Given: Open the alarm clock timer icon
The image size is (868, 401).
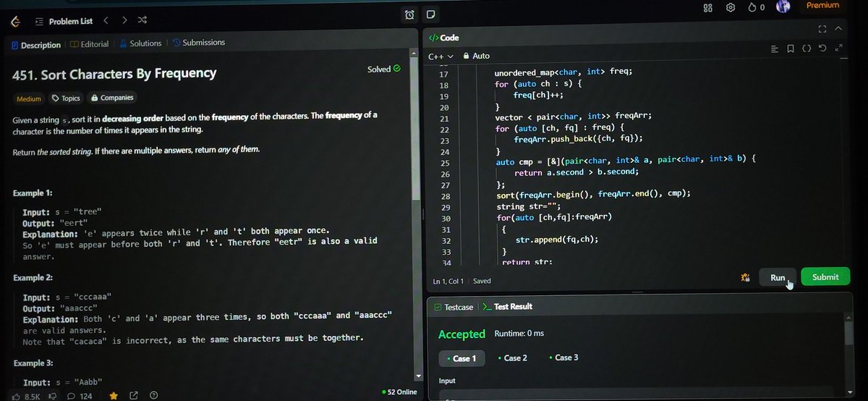Looking at the screenshot, I should [x=409, y=14].
